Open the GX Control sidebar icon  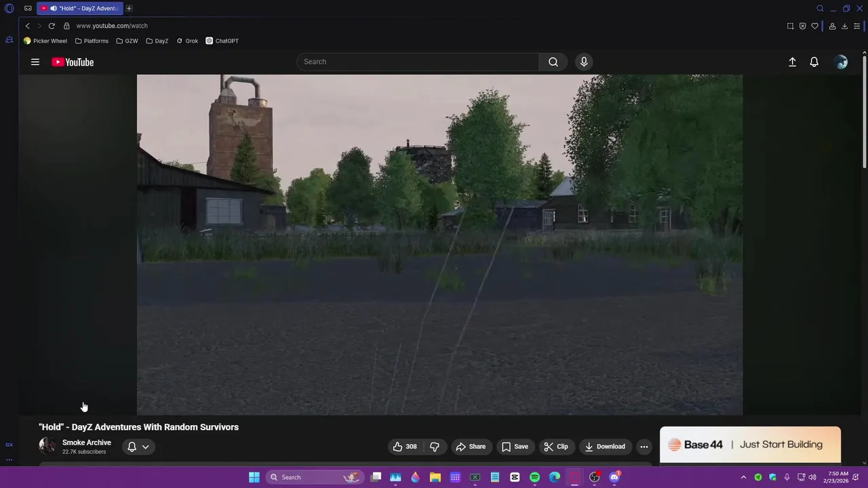pos(9,445)
